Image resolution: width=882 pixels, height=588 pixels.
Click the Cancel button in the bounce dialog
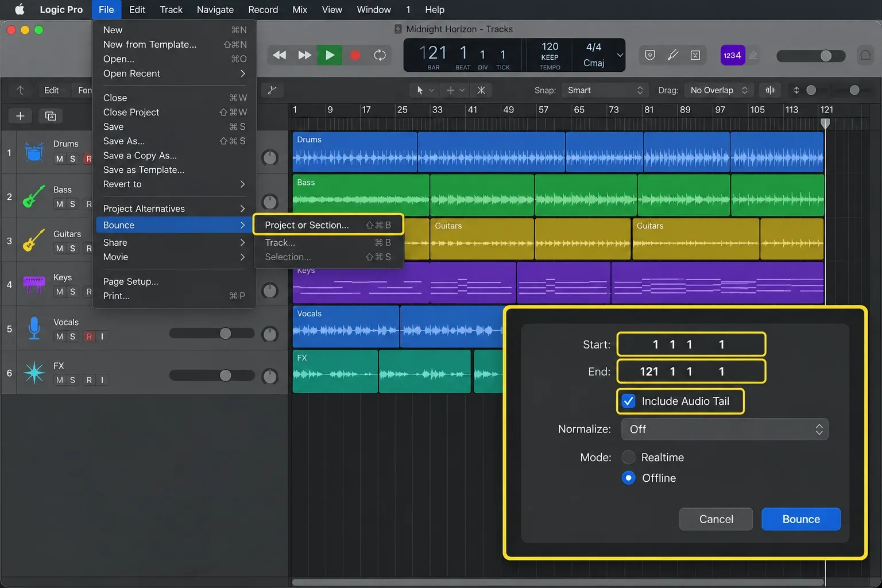[x=716, y=519]
